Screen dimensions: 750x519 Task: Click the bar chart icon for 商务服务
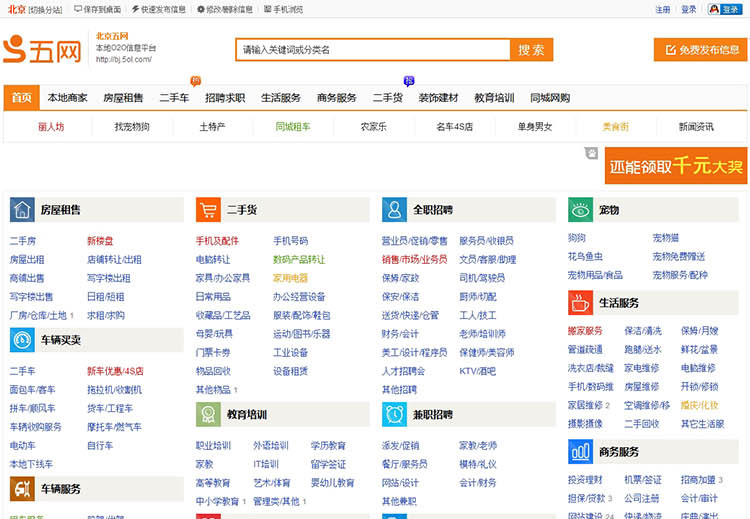pyautogui.click(x=581, y=452)
